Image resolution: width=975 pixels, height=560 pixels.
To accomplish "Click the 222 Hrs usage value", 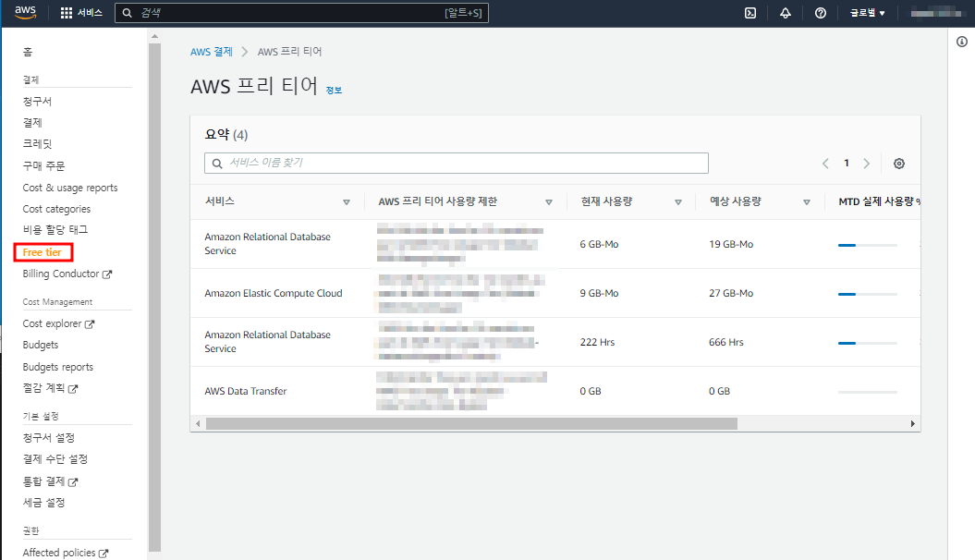I will pyautogui.click(x=597, y=343).
